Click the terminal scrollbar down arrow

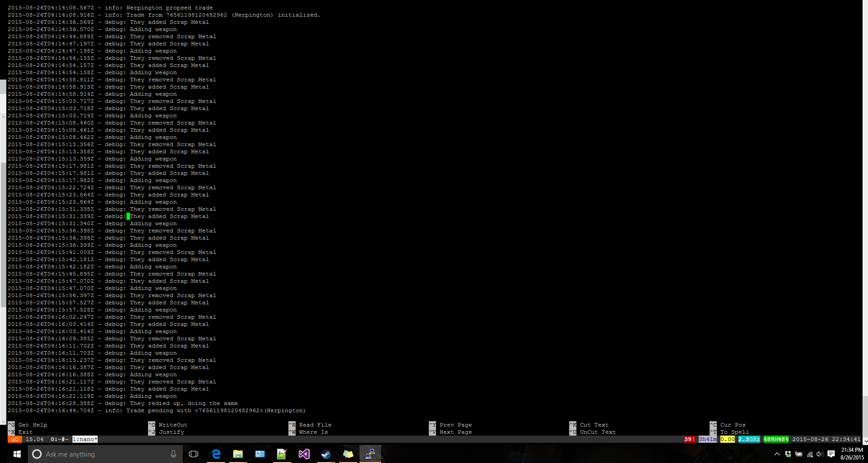point(865,441)
